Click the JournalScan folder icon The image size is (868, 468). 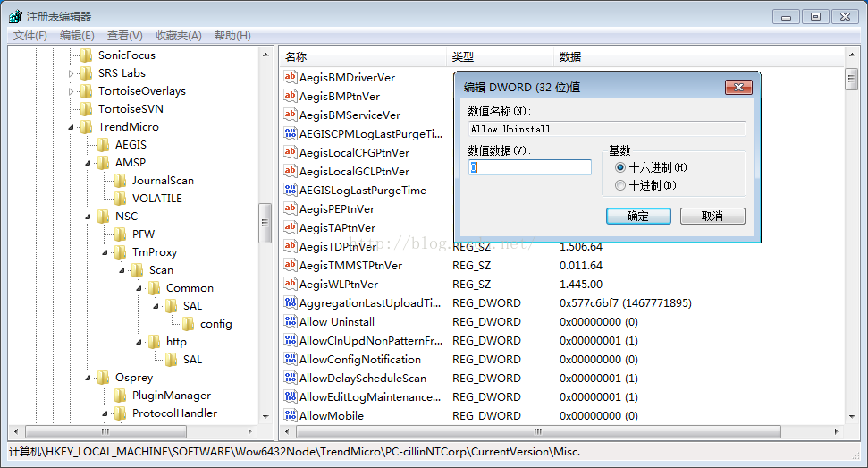120,181
